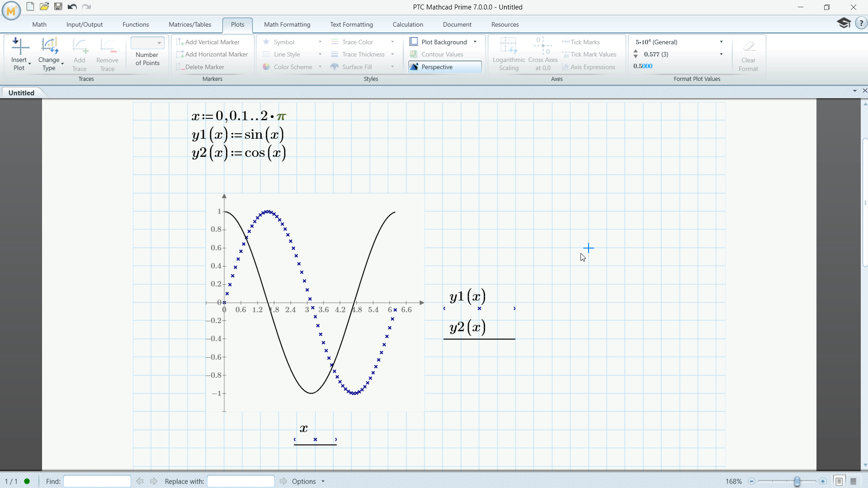Click the vertical scrollbar thumb
This screenshot has width=868, height=488.
pyautogui.click(x=865, y=202)
